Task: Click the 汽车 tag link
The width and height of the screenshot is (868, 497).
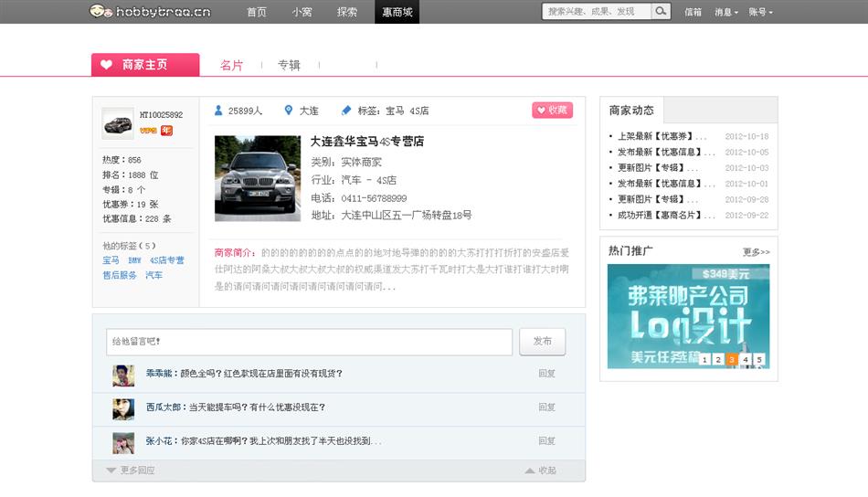Action: coord(153,274)
